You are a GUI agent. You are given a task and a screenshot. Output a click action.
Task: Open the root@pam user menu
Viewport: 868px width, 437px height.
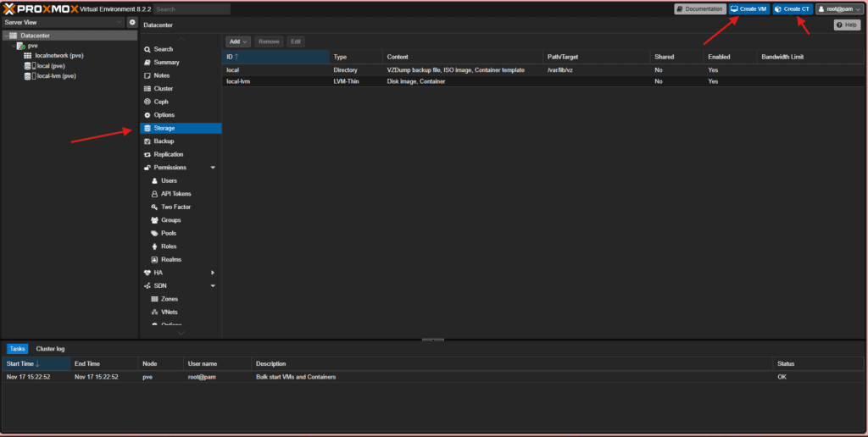[840, 8]
